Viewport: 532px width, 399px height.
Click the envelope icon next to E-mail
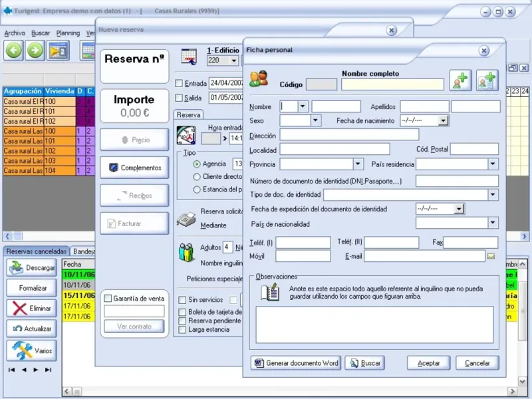491,257
